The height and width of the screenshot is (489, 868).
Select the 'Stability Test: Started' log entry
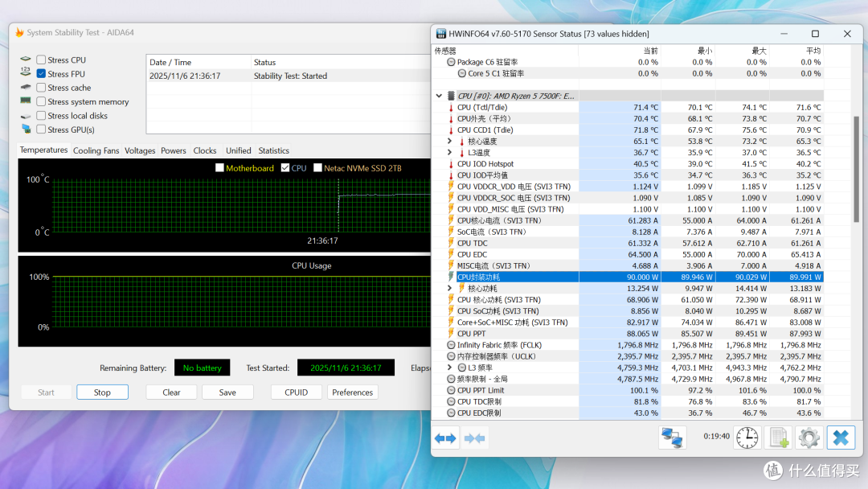(290, 76)
